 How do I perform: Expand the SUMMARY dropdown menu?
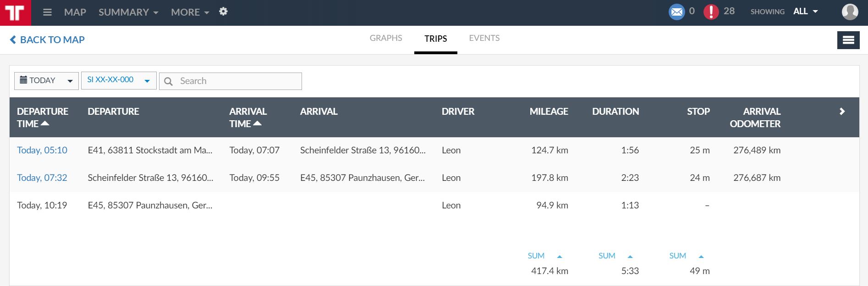tap(128, 12)
